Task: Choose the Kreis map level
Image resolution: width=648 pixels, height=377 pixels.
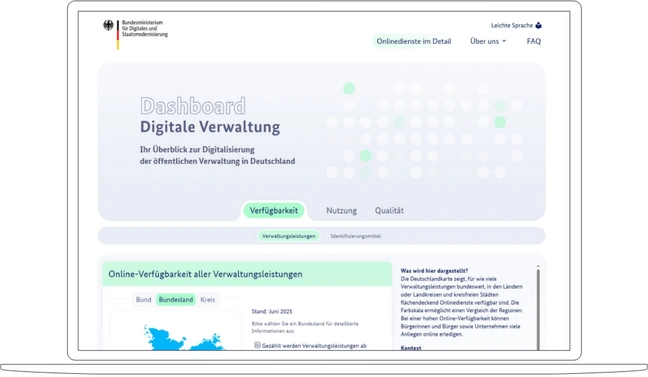Action: click(207, 300)
